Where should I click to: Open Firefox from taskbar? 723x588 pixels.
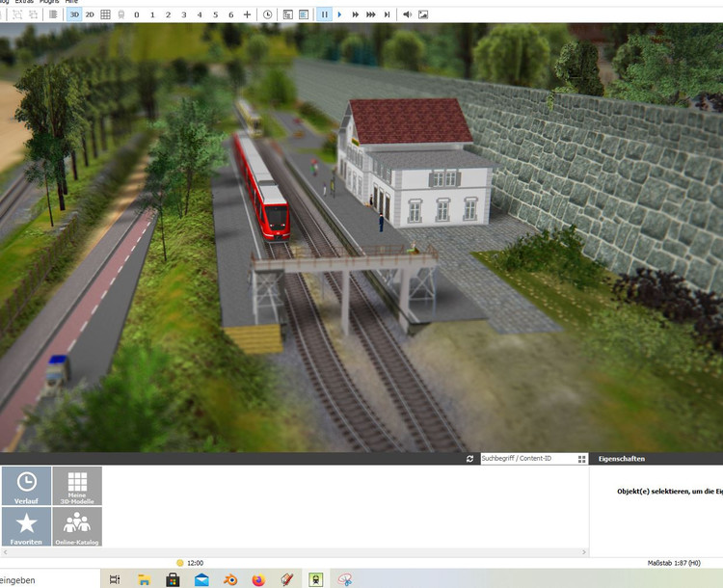[258, 579]
